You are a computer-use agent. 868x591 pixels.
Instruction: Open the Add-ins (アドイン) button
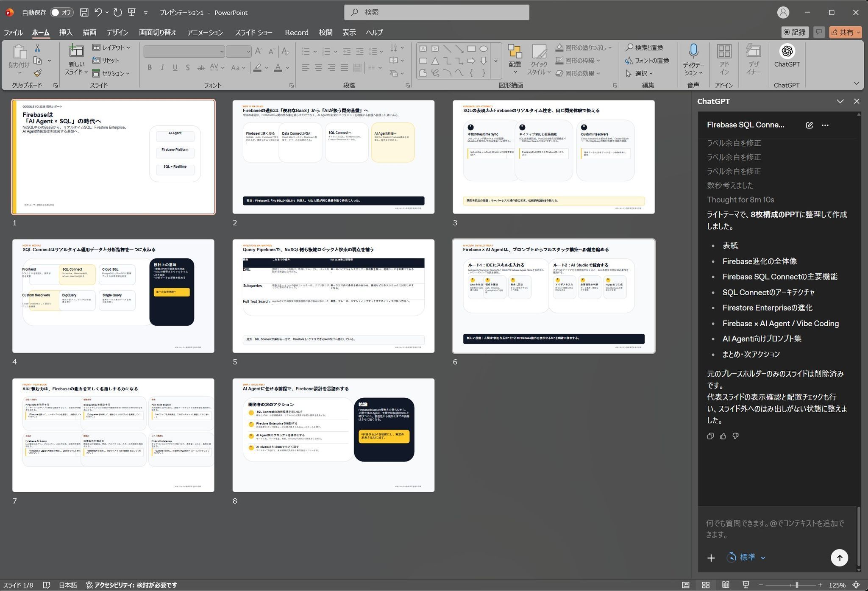724,59
